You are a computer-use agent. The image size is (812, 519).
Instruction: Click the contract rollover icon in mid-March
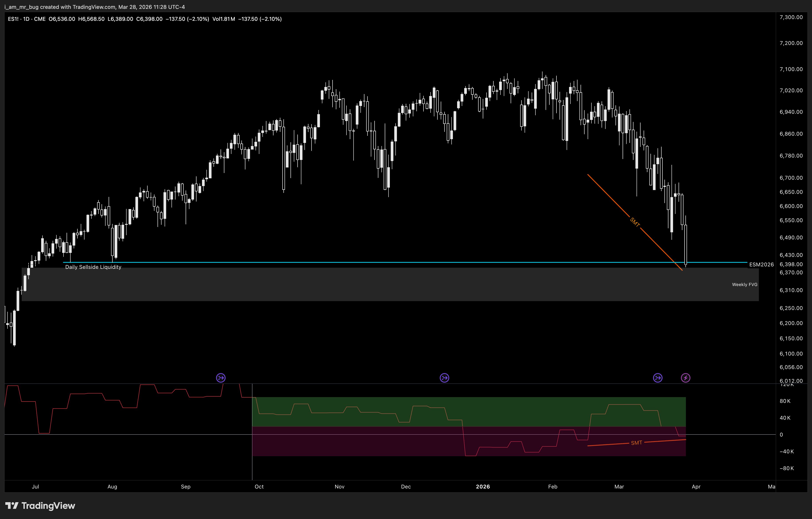(658, 378)
